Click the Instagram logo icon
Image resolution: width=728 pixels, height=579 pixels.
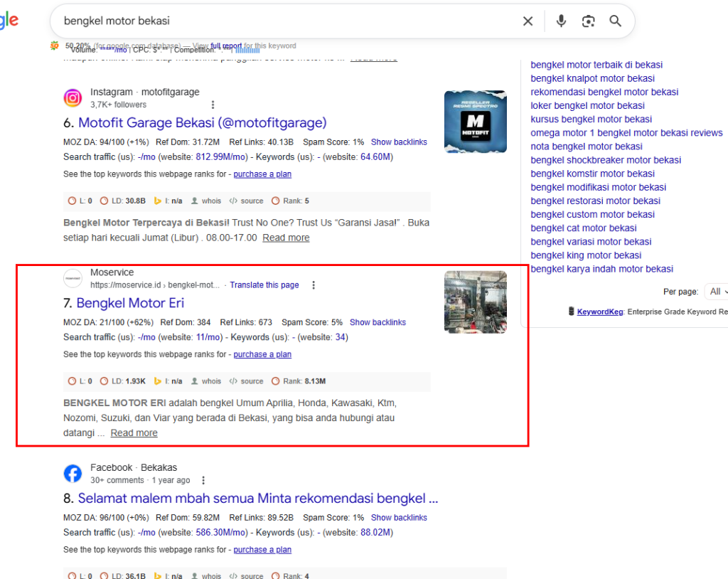[73, 98]
